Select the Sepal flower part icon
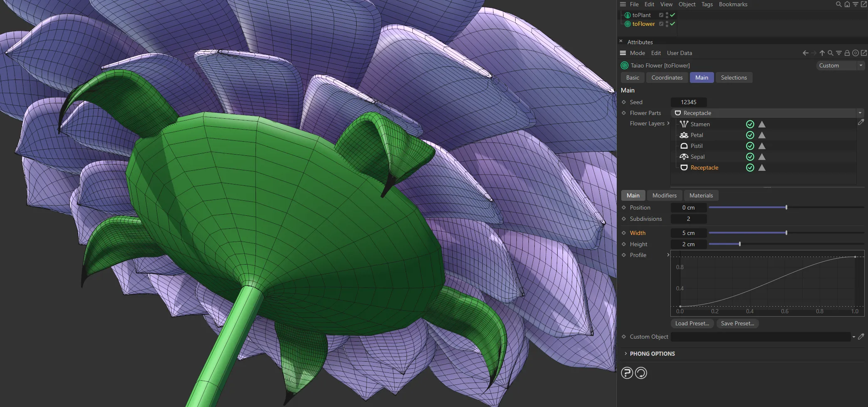The width and height of the screenshot is (868, 407). point(684,157)
